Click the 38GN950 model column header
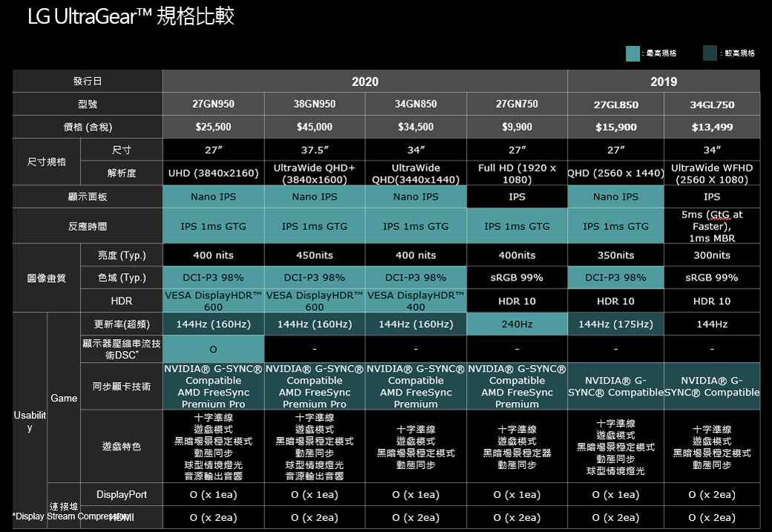The image size is (772, 532). pyautogui.click(x=315, y=105)
